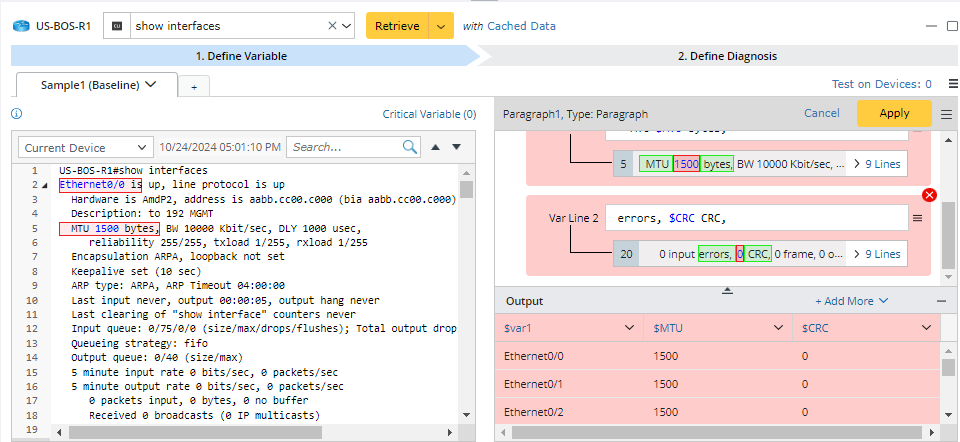Click the info icon above device selector

coord(16,114)
